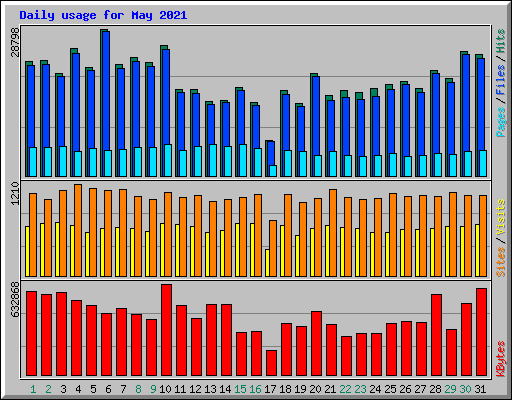
Task: Select the red KBytes bar for day 17
Action: click(272, 363)
